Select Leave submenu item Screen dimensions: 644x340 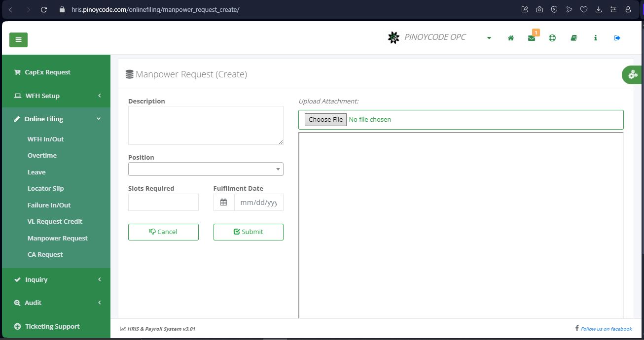click(36, 172)
